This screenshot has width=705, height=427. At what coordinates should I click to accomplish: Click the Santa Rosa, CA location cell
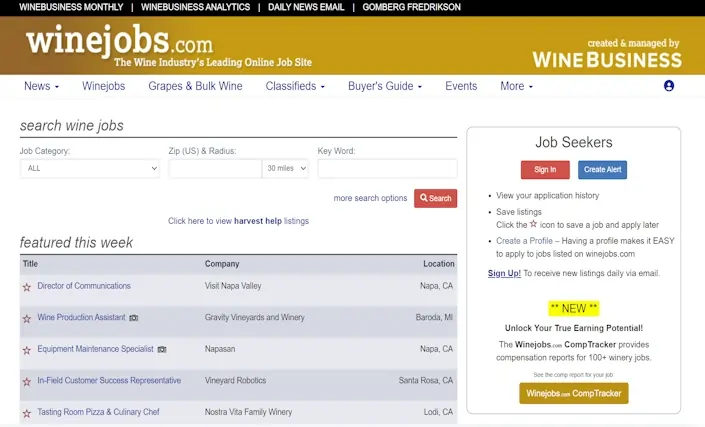point(426,380)
